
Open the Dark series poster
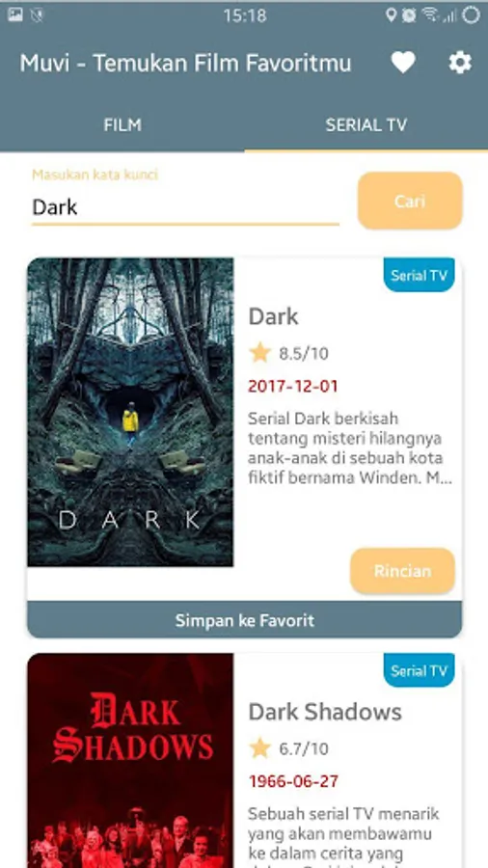[130, 412]
